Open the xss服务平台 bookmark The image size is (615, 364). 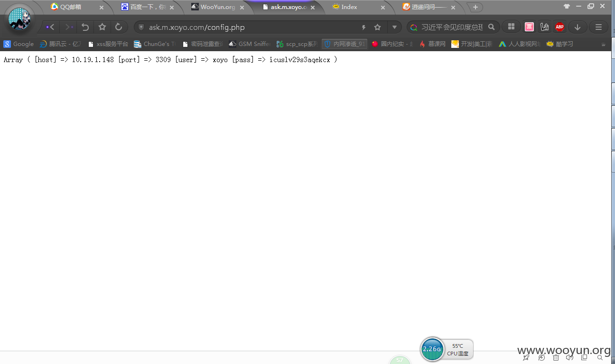(x=108, y=44)
